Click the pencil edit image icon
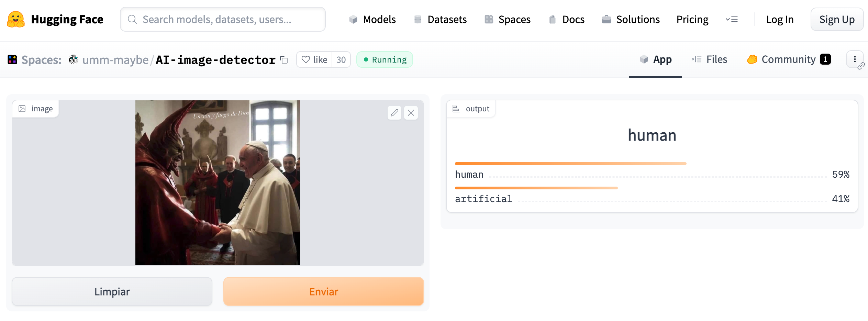 click(394, 113)
